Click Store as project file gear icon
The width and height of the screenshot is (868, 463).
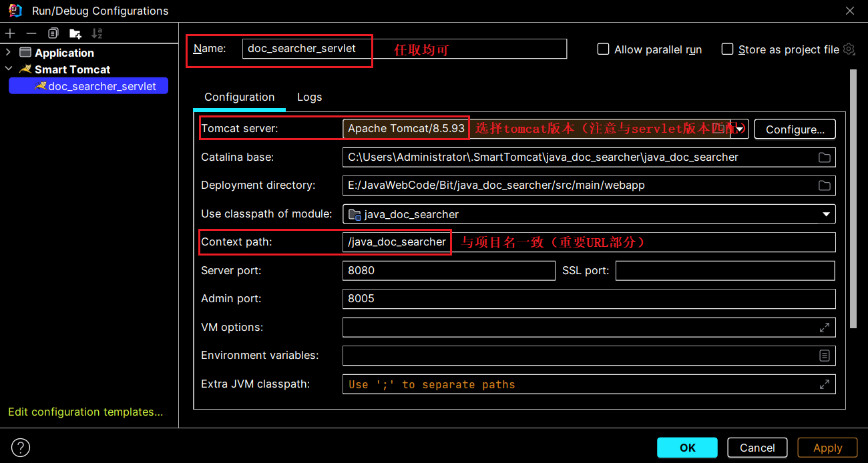point(849,49)
